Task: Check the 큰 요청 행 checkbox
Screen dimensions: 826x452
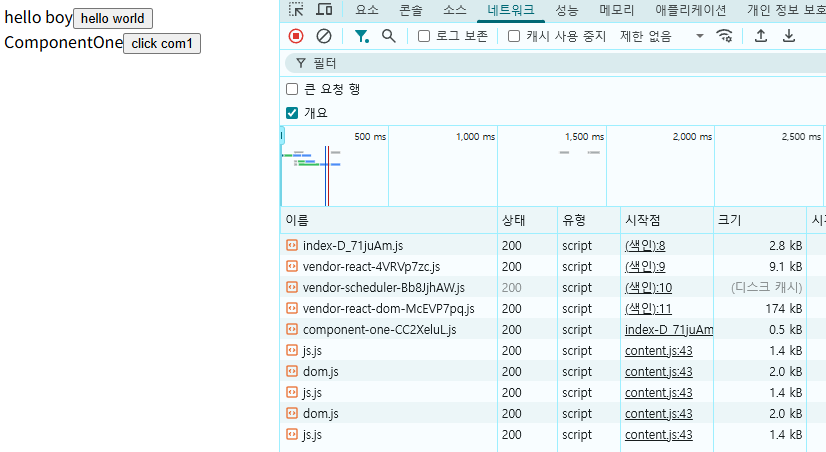Action: [292, 89]
